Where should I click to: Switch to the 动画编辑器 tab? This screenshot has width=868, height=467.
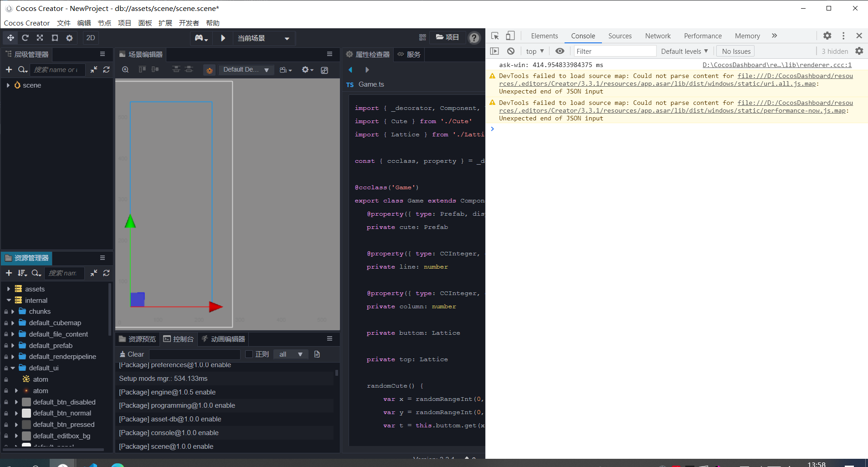223,339
